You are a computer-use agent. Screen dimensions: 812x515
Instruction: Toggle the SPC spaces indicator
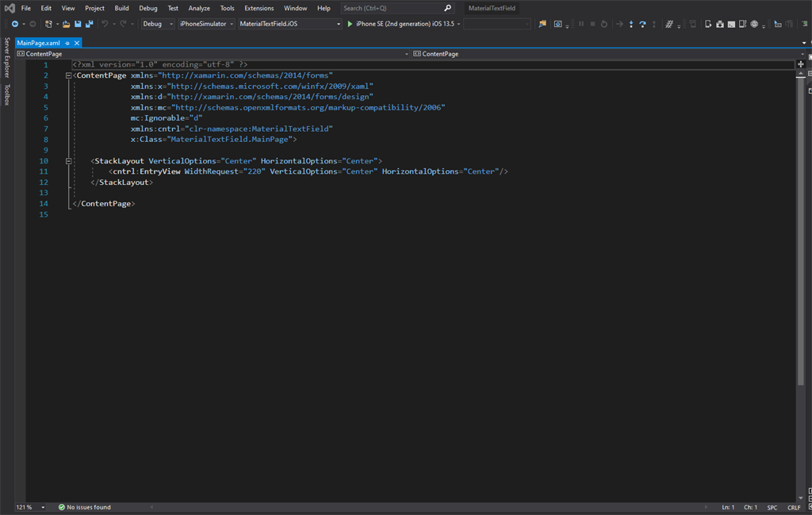772,507
